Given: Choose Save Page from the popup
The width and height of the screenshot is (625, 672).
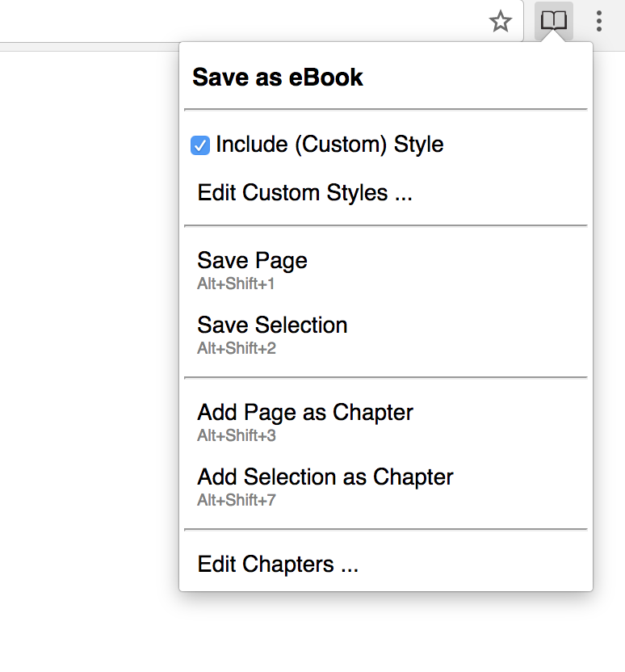Looking at the screenshot, I should pos(252,261).
